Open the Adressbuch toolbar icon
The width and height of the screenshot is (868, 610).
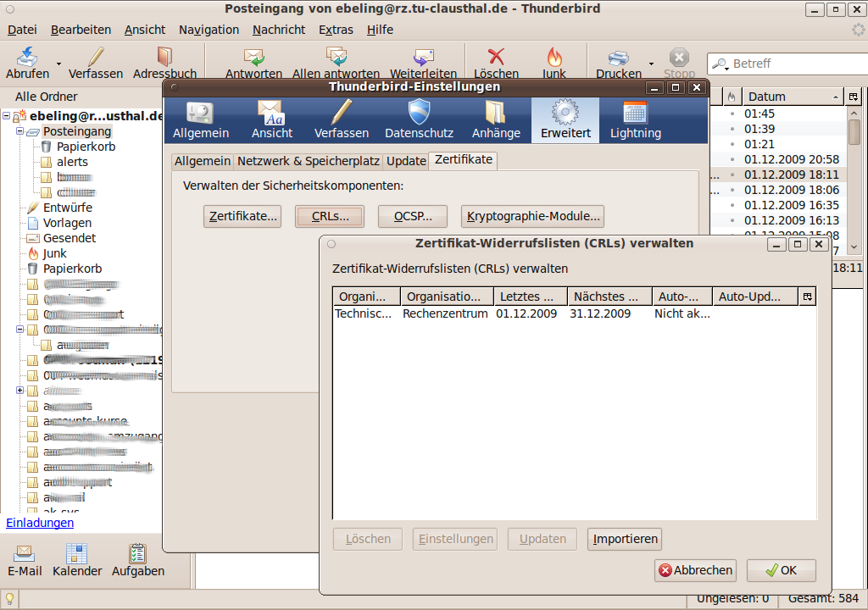pyautogui.click(x=164, y=57)
